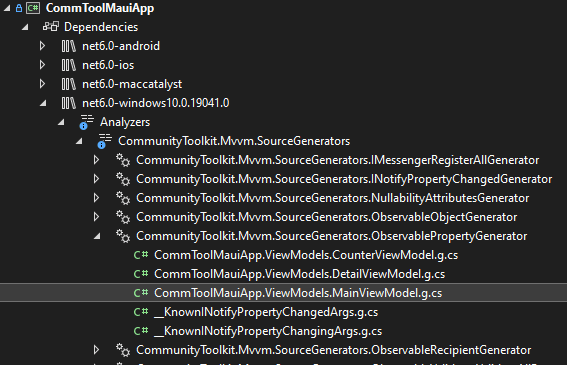The image size is (567, 365).
Task: Click the Dependencies icon
Action: click(51, 27)
